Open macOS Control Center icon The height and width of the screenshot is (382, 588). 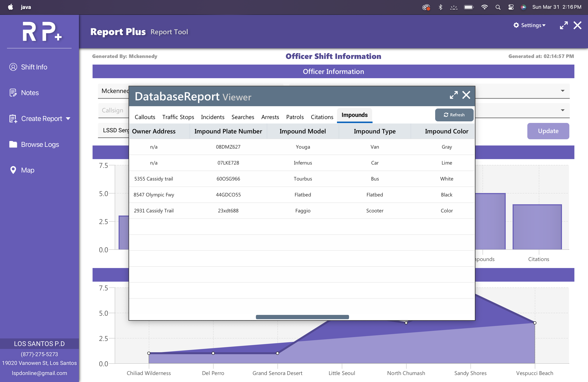pos(511,7)
